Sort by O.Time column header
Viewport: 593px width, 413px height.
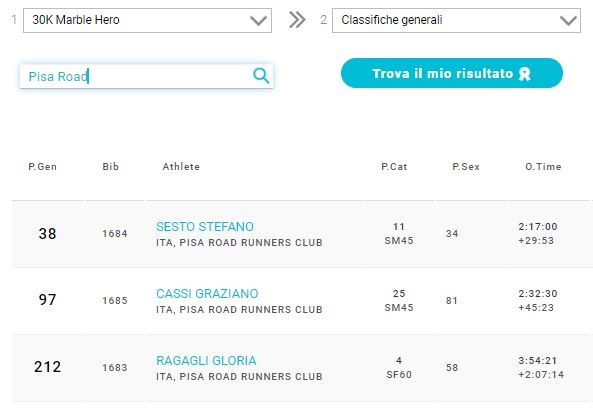click(543, 167)
